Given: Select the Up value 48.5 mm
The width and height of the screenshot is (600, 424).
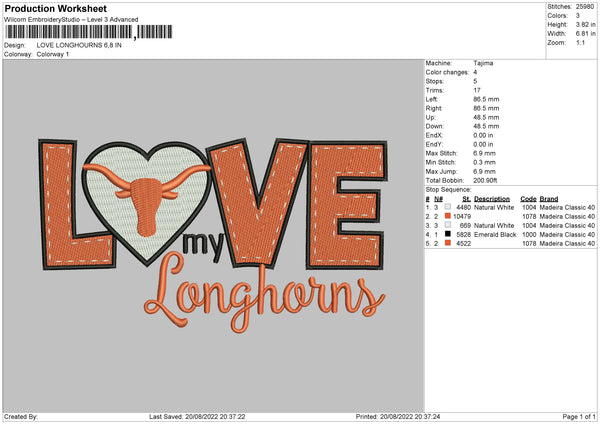Looking at the screenshot, I should pos(486,117).
